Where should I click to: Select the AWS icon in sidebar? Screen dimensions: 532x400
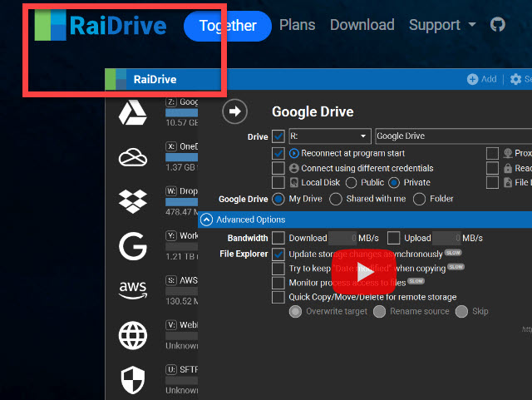pos(133,290)
